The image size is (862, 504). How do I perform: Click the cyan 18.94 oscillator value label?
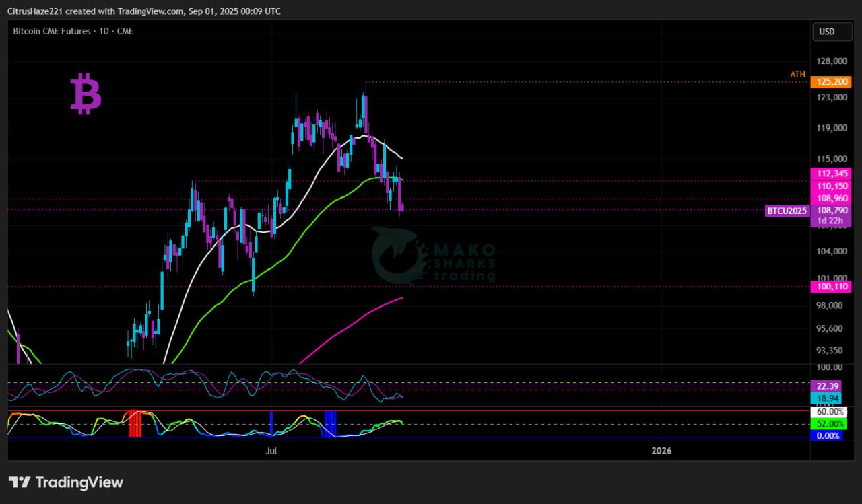[x=826, y=398]
